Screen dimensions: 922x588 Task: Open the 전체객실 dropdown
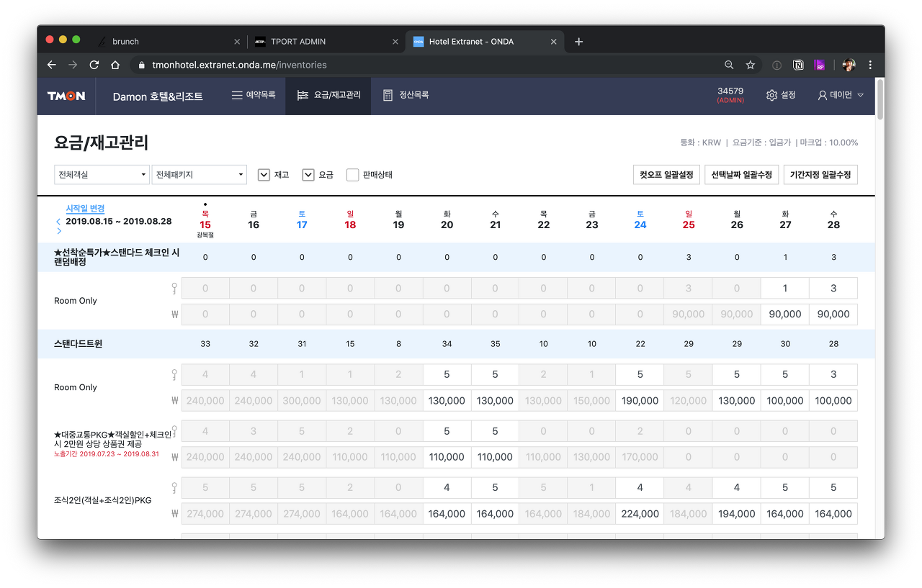tap(102, 175)
